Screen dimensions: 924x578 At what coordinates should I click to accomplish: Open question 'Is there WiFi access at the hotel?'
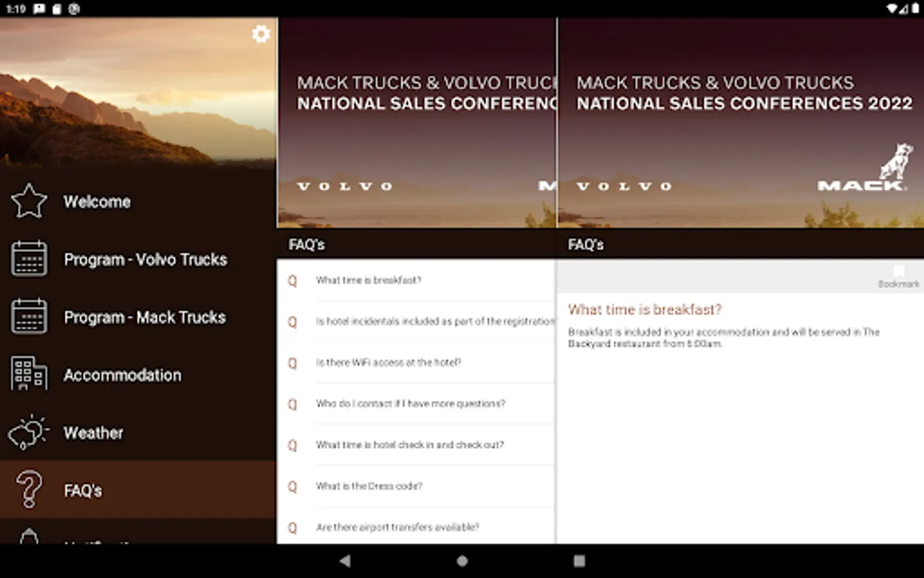pyautogui.click(x=416, y=362)
